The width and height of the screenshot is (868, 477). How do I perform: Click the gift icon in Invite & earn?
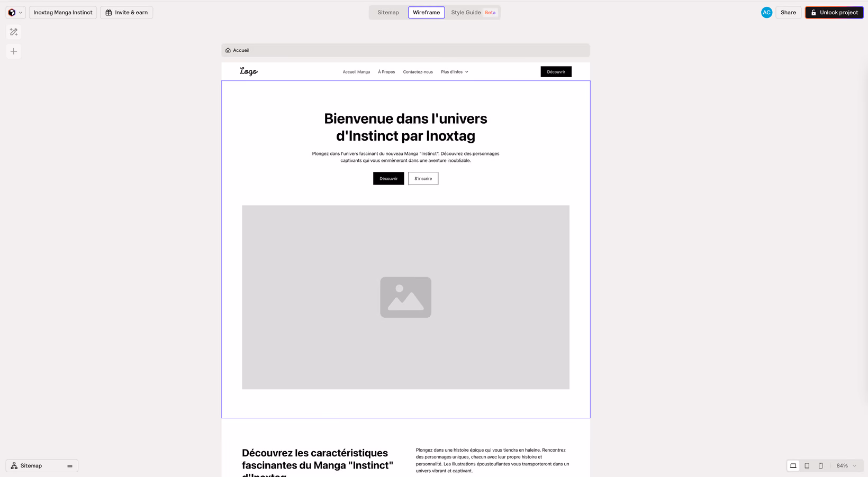coord(108,13)
